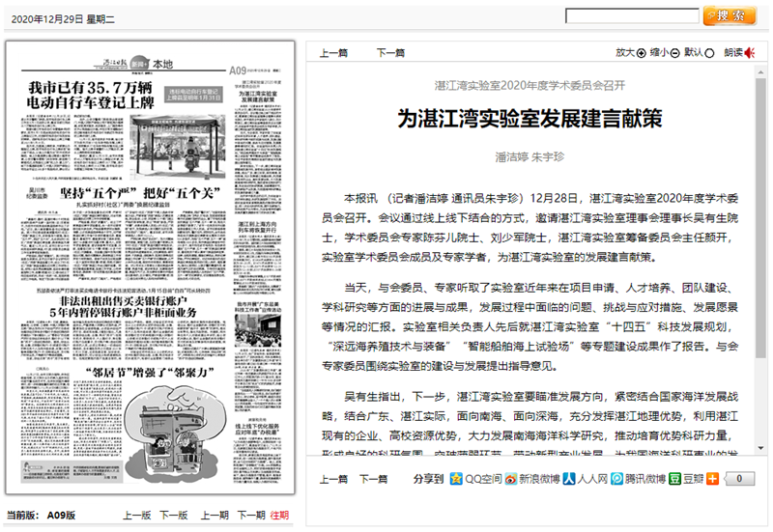Viewport: 773px width, 532px height.
Task: Click the date 2020年12月29日 星期二
Action: (63, 19)
